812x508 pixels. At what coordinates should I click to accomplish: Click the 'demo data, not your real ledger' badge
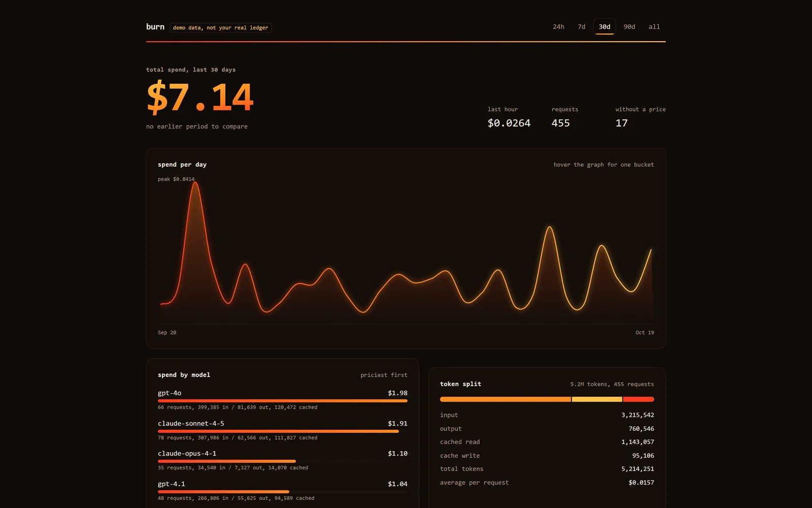point(221,28)
